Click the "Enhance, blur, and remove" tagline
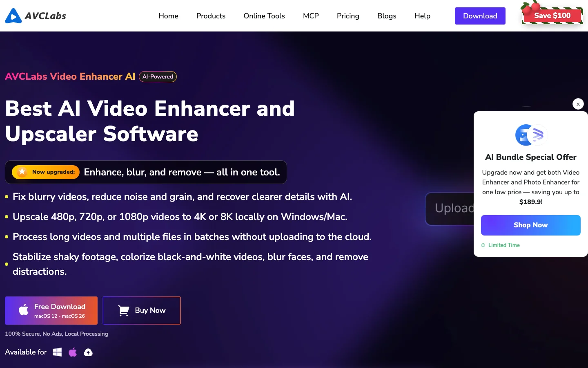Image resolution: width=588 pixels, height=368 pixels. pyautogui.click(x=182, y=172)
